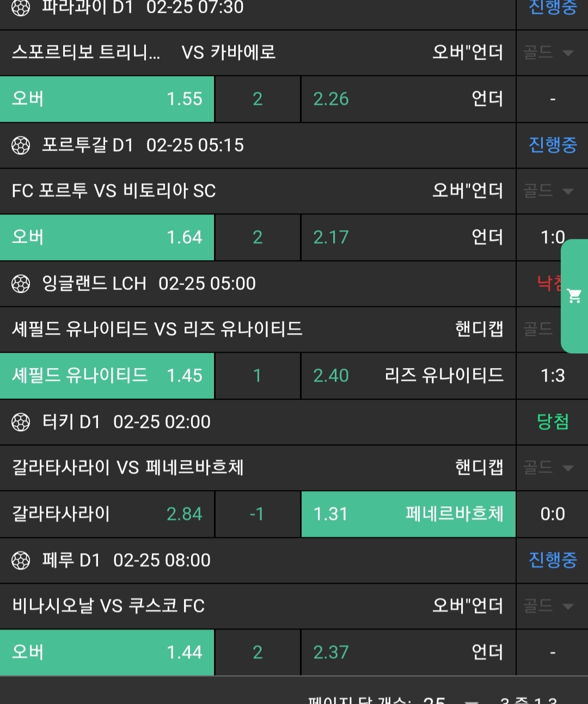
Task: Select 갈라타사라이 at 2.84 odds
Action: coord(107,514)
